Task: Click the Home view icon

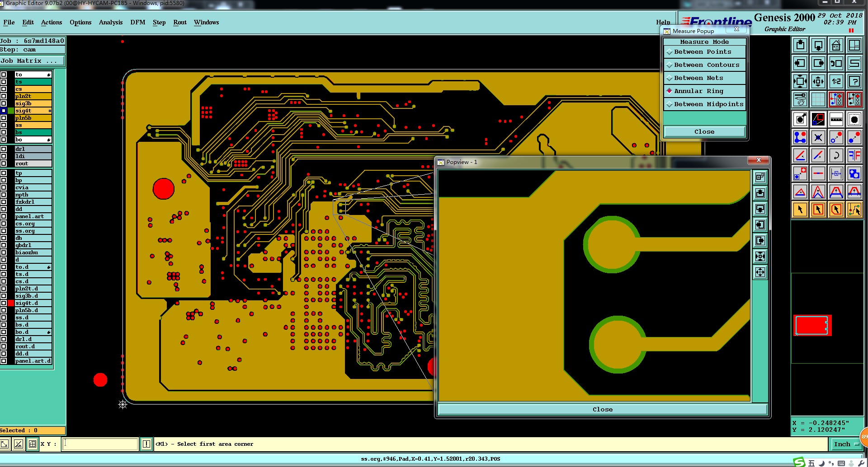Action: [x=836, y=45]
